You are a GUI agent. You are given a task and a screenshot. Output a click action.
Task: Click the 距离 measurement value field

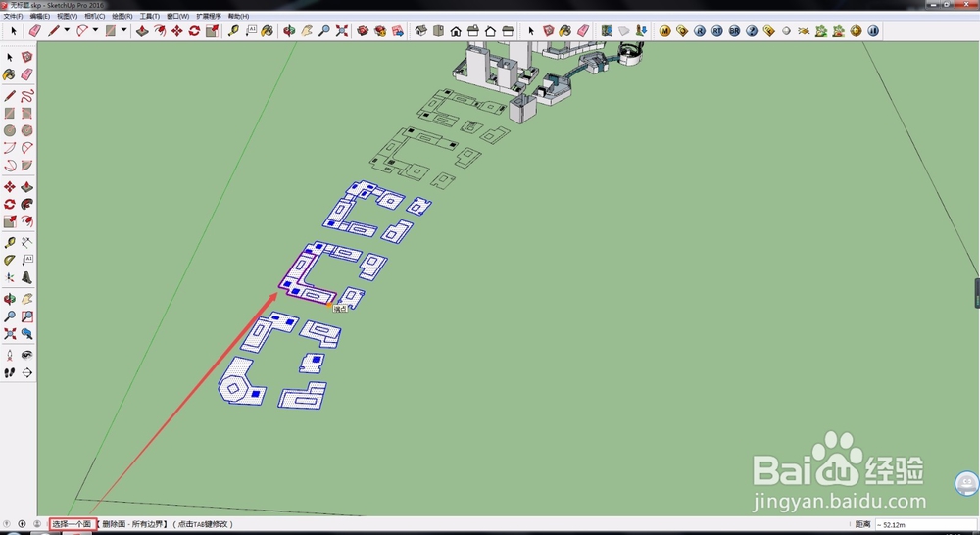point(926,524)
